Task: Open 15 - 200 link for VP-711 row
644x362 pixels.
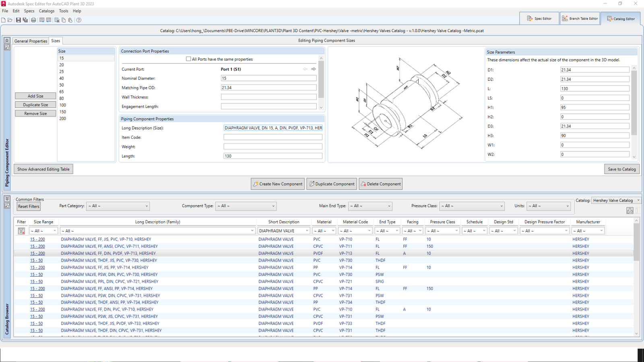Action: [x=37, y=247]
